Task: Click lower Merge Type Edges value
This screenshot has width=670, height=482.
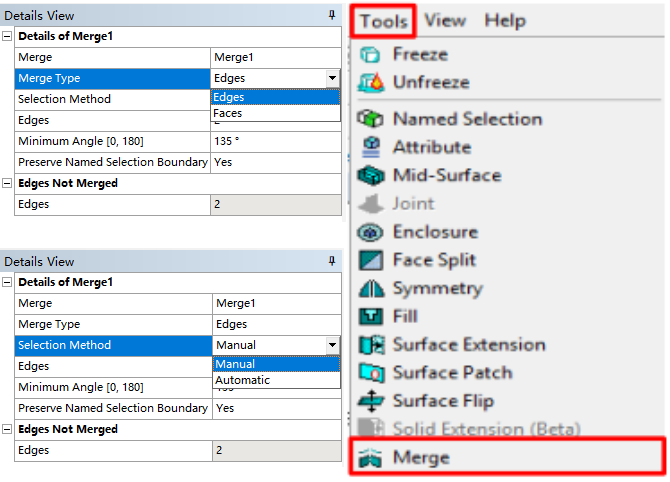Action: click(x=276, y=324)
